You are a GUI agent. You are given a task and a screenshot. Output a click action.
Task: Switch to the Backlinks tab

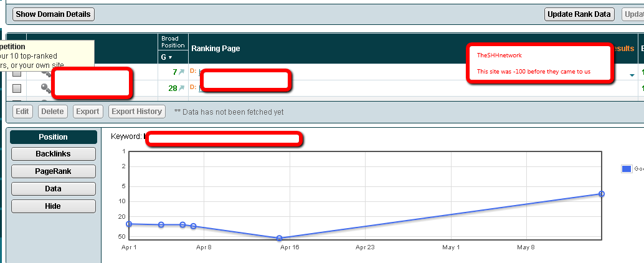(54, 154)
